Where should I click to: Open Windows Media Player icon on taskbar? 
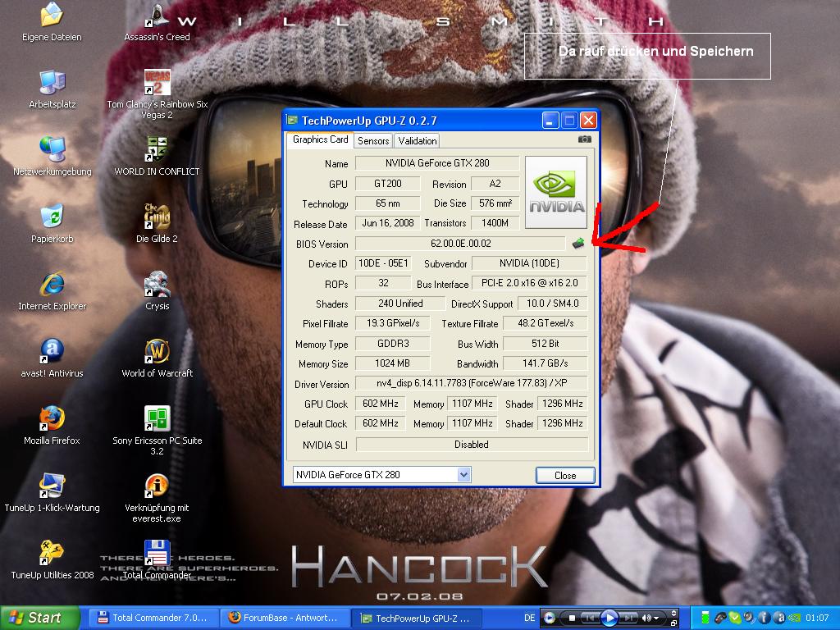[550, 618]
